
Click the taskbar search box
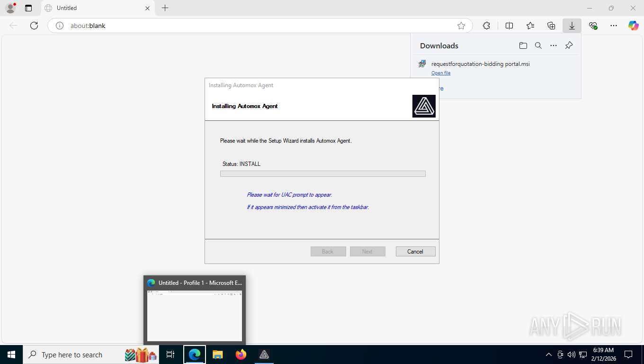click(x=91, y=355)
